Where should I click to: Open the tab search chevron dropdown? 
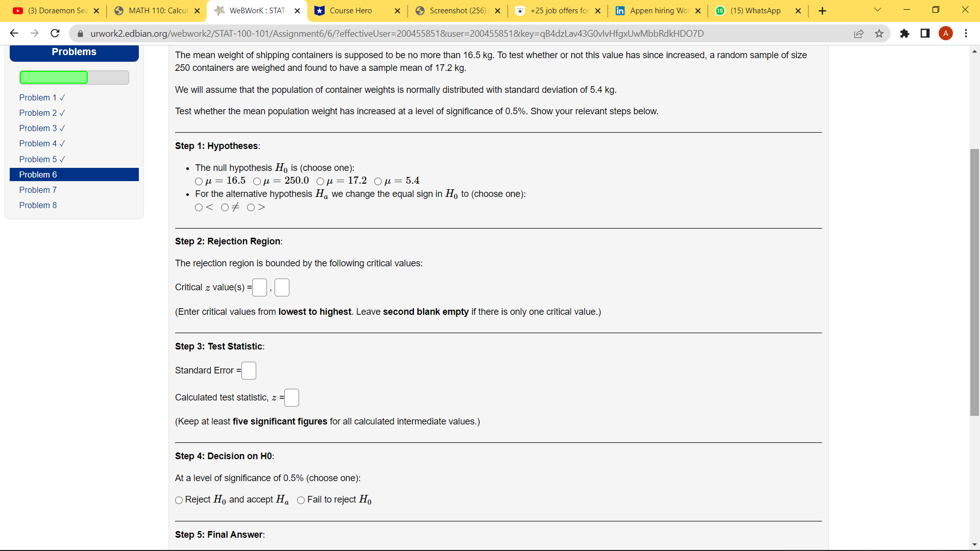click(877, 10)
